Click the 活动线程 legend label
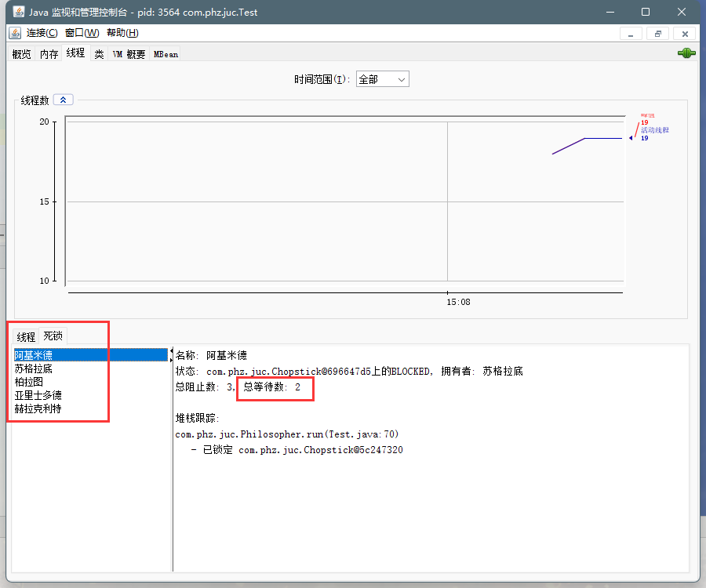Screen dimensions: 706x588 coord(655,130)
